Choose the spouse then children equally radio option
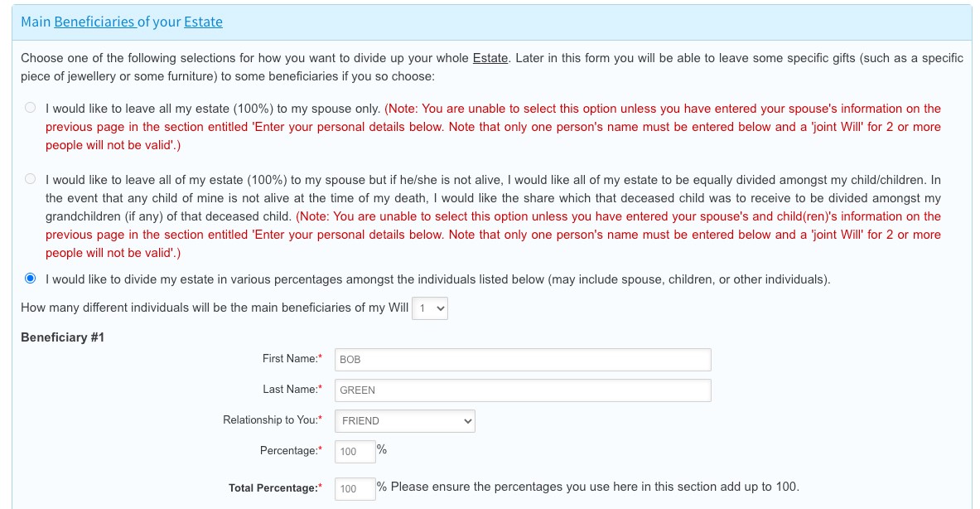The height and width of the screenshot is (509, 980). tap(31, 179)
